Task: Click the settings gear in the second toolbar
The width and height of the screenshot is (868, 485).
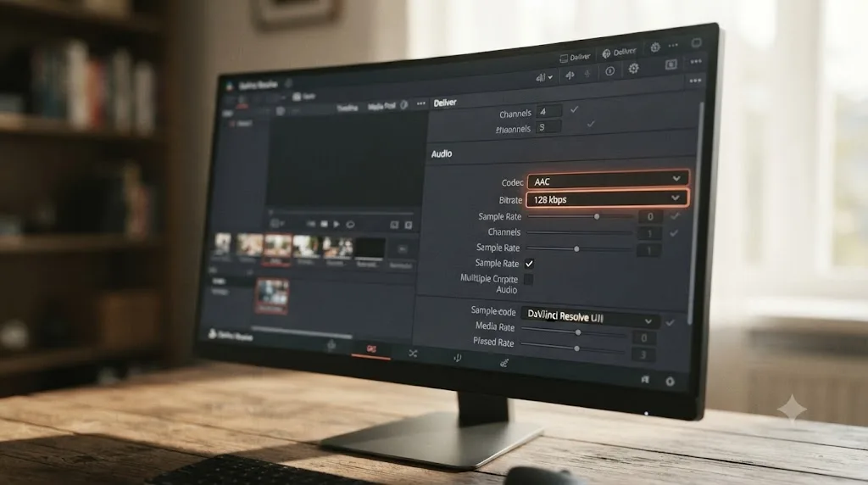Action: coord(634,68)
